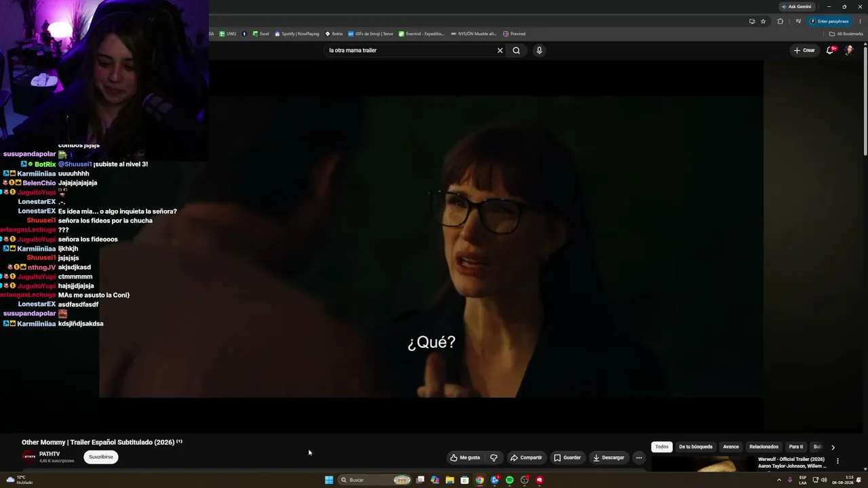Open the OBS Studio taskbar icon
The width and height of the screenshot is (868, 488).
tap(524, 480)
